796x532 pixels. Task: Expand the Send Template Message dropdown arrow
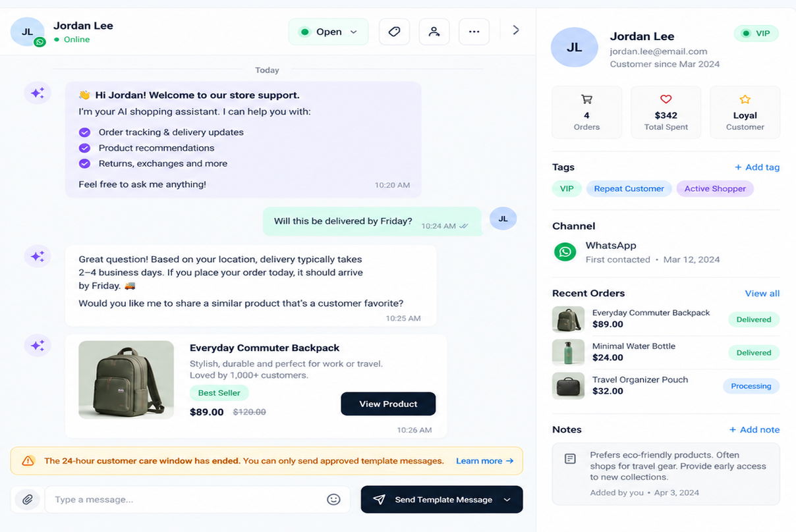point(507,500)
